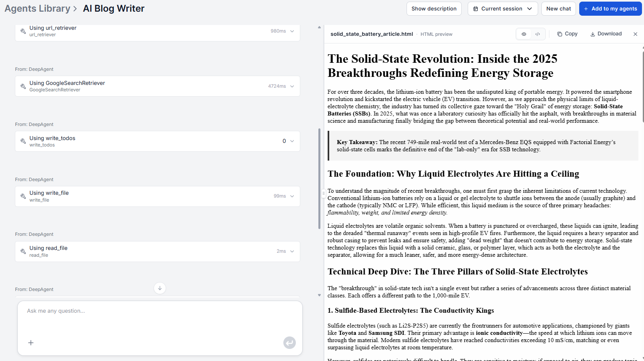644x361 pixels.
Task: Expand the write_file step chevron
Action: [x=292, y=196]
